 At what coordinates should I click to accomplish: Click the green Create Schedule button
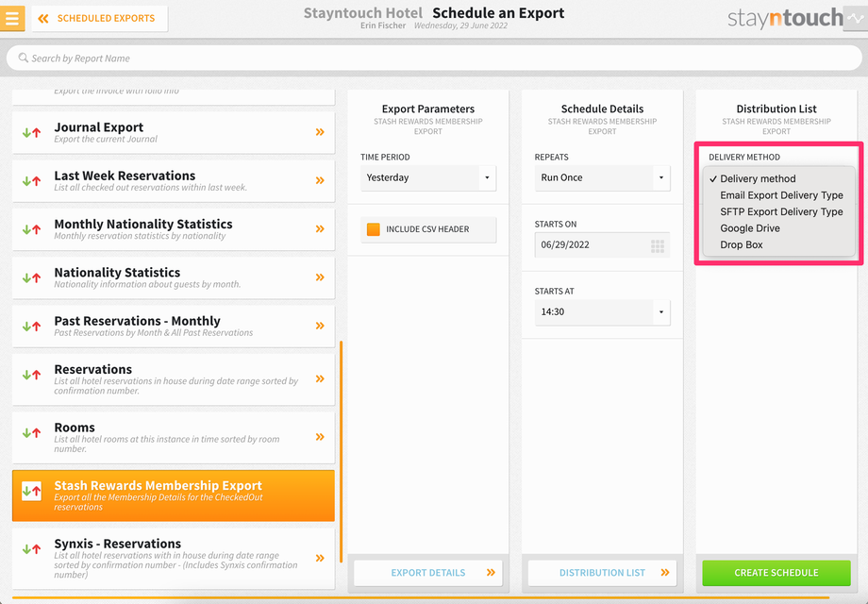click(x=776, y=573)
